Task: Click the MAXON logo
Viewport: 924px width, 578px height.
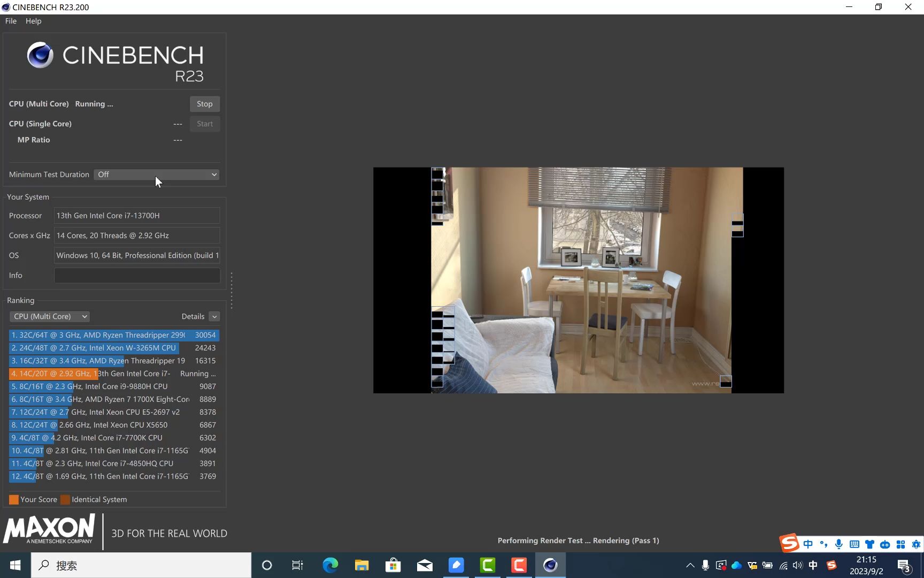Action: coord(49,529)
